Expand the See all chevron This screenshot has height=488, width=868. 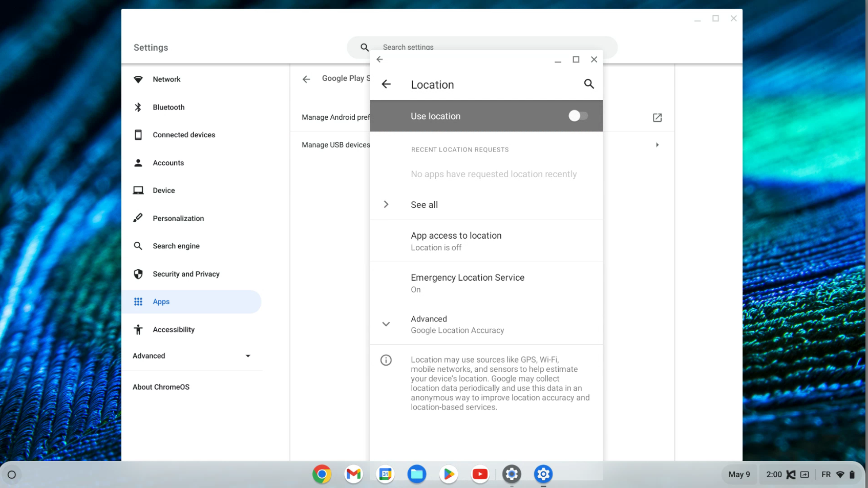pyautogui.click(x=386, y=204)
